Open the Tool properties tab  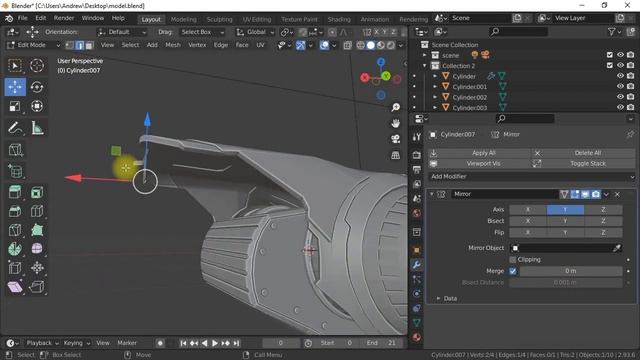click(x=416, y=137)
